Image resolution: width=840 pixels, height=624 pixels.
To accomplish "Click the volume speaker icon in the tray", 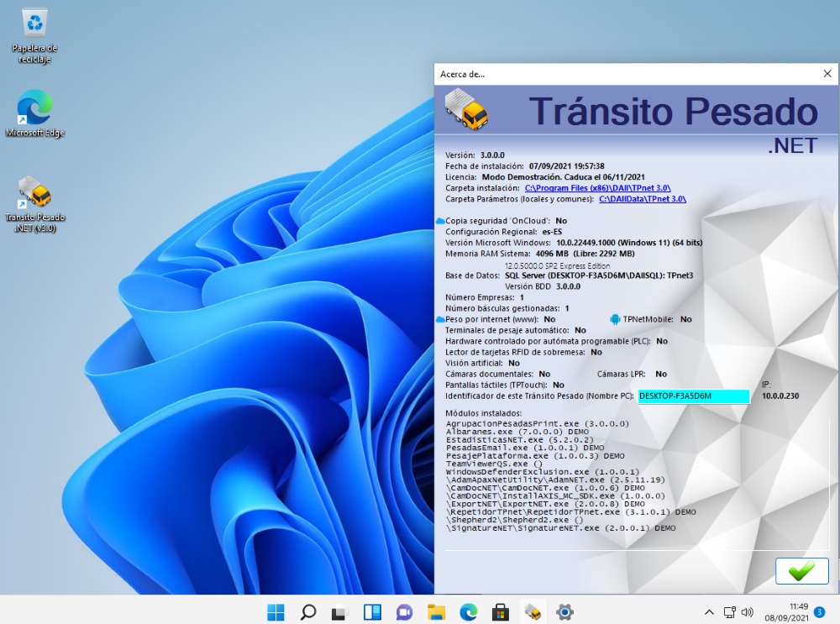I will pyautogui.click(x=748, y=611).
